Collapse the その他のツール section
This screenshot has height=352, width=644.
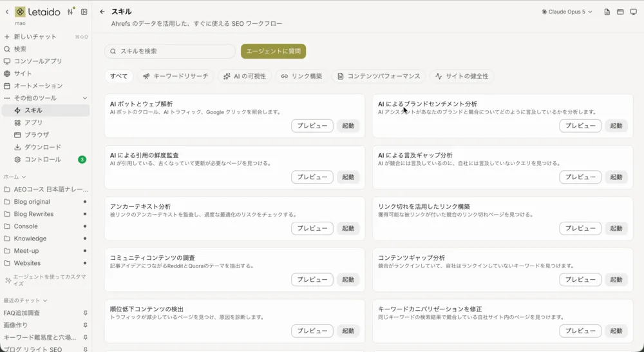click(x=46, y=98)
